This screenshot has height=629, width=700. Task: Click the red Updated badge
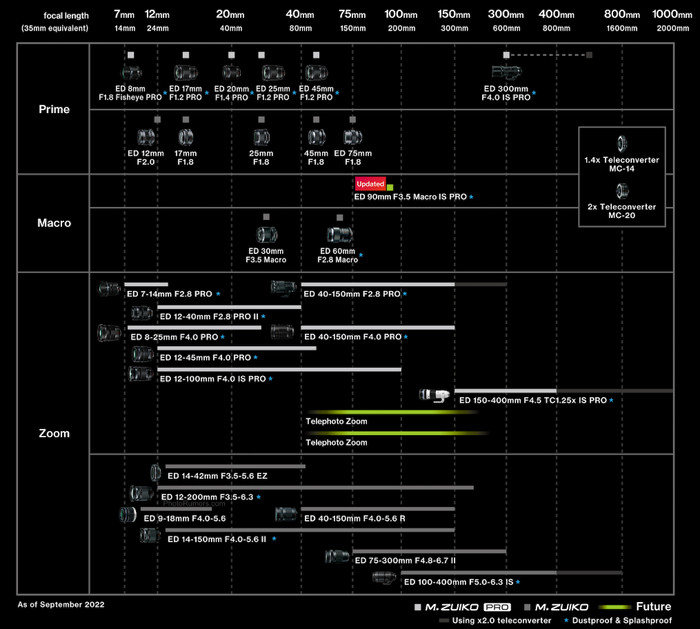tap(370, 184)
